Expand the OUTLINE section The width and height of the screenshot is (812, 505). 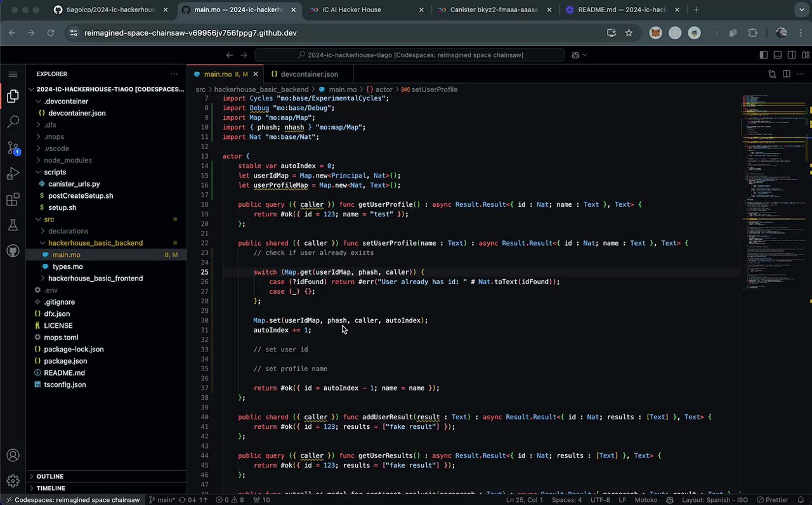[x=49, y=476]
